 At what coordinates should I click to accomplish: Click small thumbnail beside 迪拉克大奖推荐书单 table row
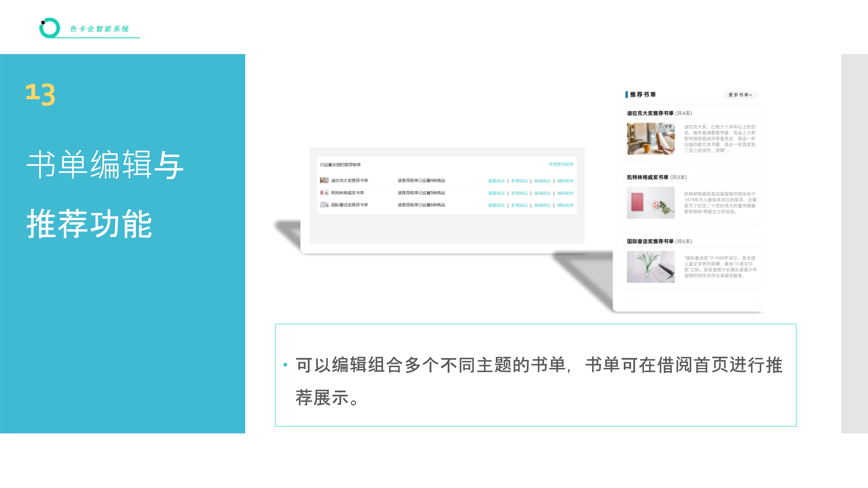(x=324, y=181)
